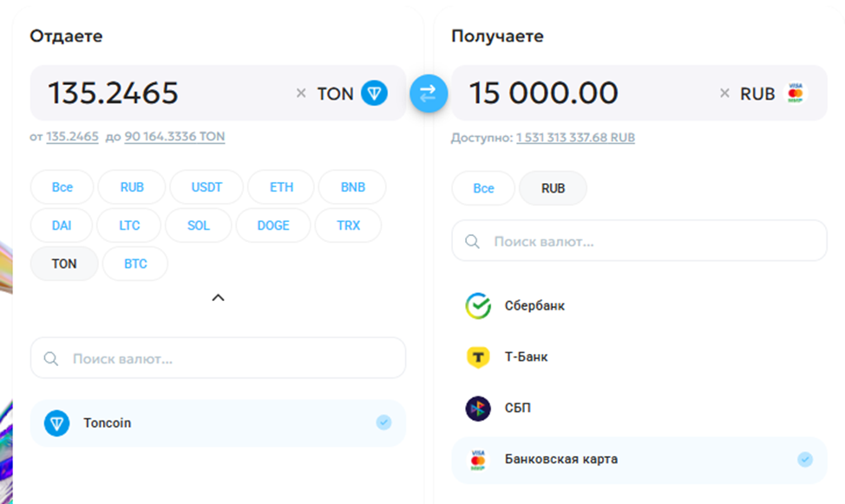Click the СБП payment system icon
845x504 pixels.
coord(478,408)
